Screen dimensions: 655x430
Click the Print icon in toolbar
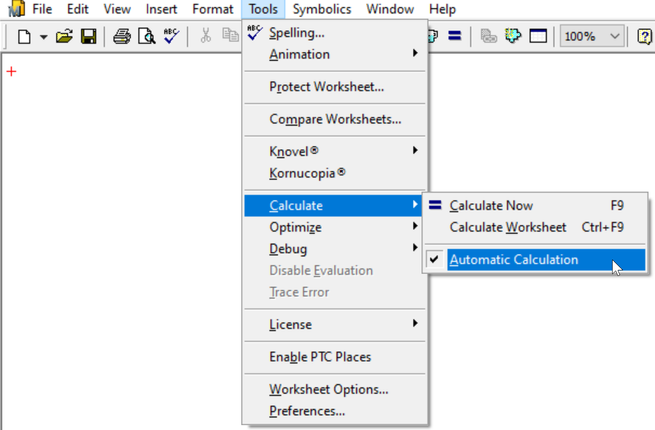coord(122,37)
